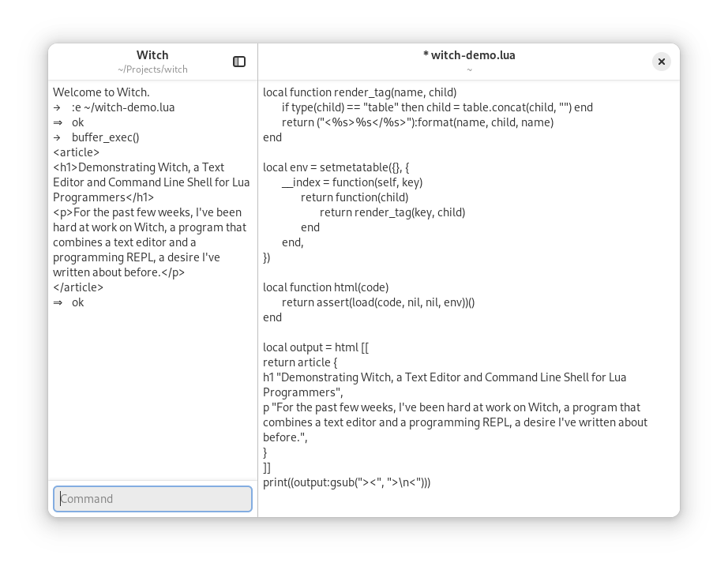Click 'return function(child)' line in editor
Screen dimensions: 728x570
(x=355, y=197)
